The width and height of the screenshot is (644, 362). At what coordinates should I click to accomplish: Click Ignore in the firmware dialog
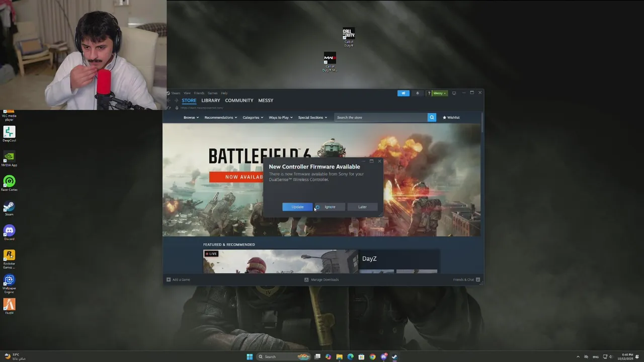(330, 207)
